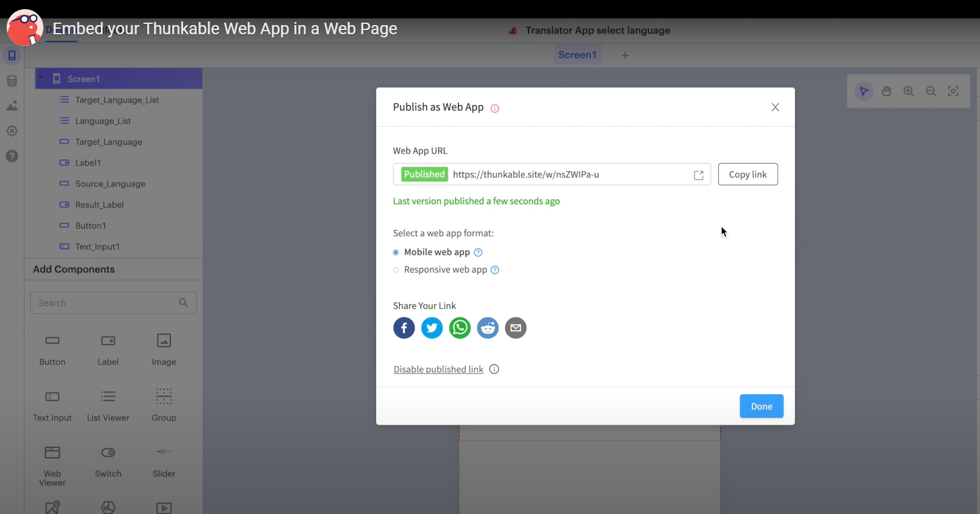Add a Button component

53,350
